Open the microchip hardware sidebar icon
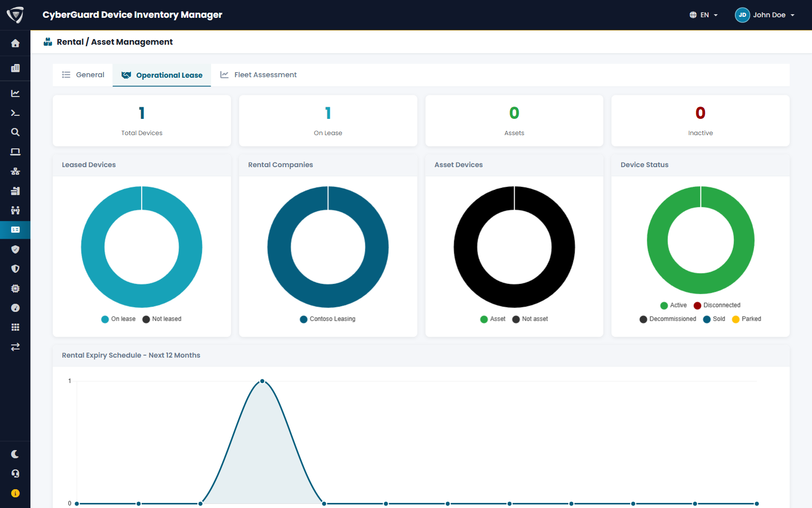 pos(15,289)
